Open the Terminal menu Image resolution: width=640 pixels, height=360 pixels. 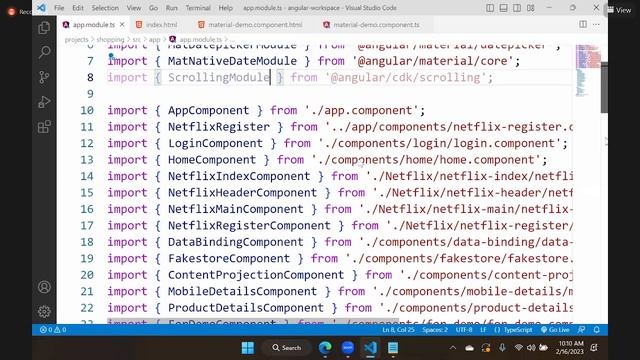pos(198,8)
